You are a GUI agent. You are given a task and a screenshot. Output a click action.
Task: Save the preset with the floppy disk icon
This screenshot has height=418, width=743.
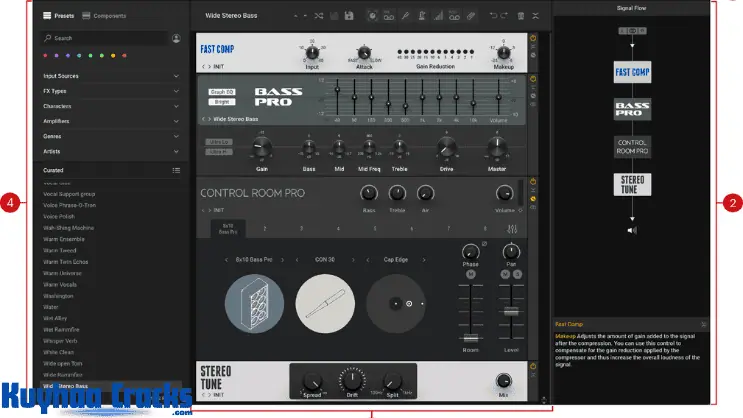pos(348,16)
